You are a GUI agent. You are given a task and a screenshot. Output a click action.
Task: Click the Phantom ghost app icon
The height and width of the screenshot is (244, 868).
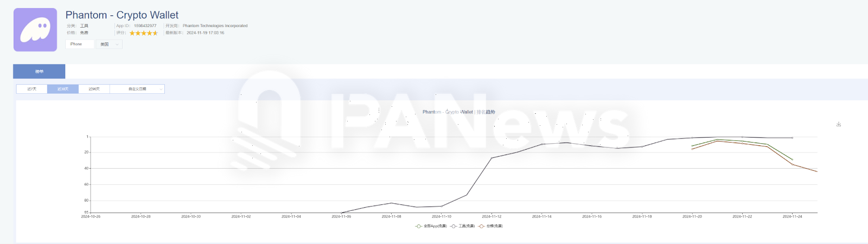click(35, 30)
